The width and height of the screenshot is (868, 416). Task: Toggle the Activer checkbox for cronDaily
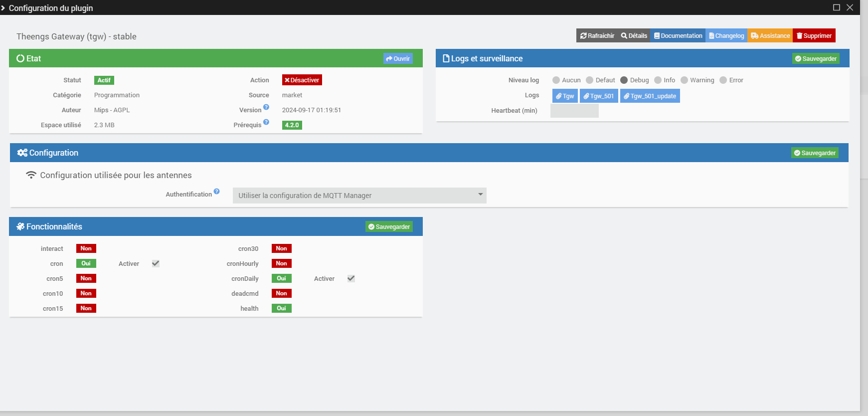point(351,278)
